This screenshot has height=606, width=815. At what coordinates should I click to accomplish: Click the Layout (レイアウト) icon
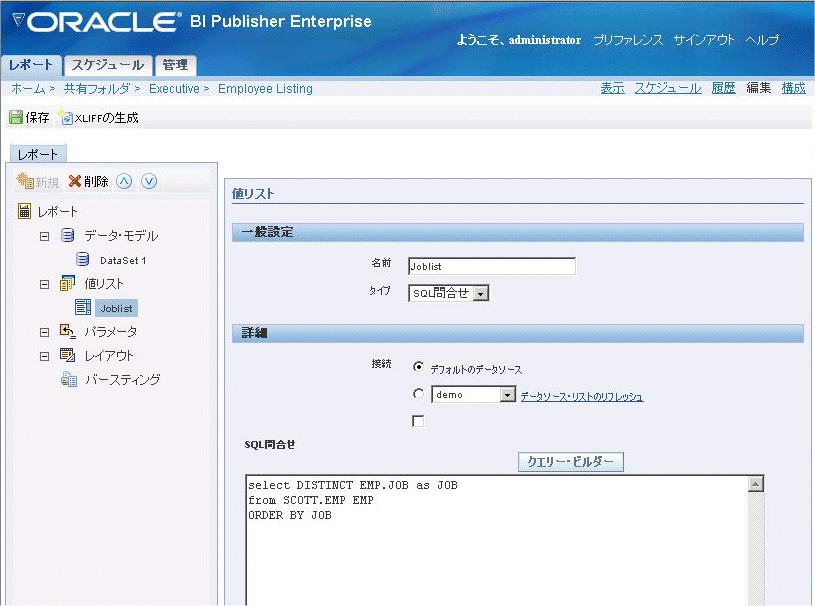point(68,355)
